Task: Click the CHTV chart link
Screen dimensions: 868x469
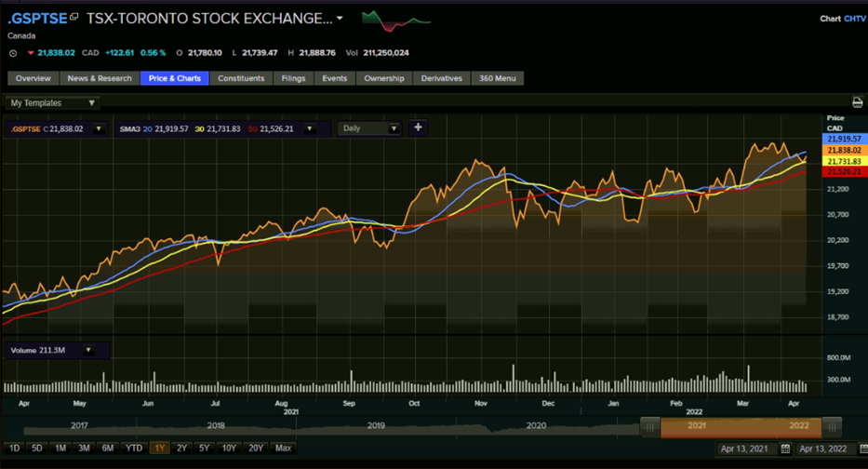Action: tap(855, 19)
